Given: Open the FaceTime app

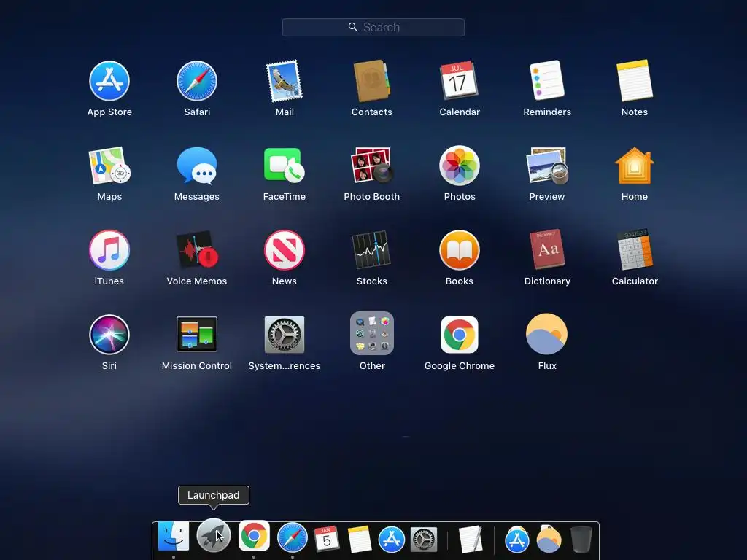Looking at the screenshot, I should (285, 166).
